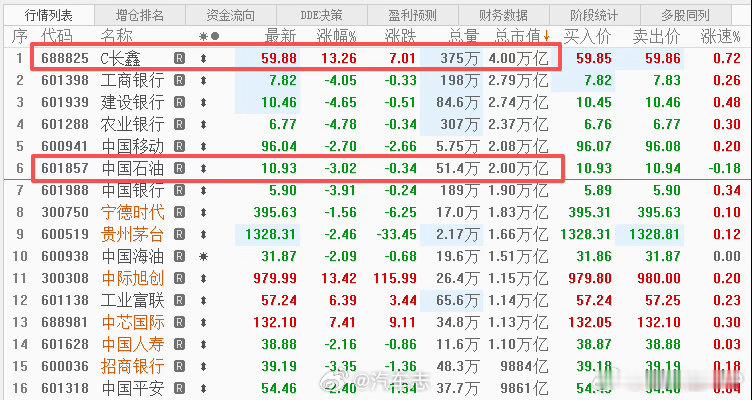
Task: Open stock 贵州茅台
Action: click(x=132, y=234)
